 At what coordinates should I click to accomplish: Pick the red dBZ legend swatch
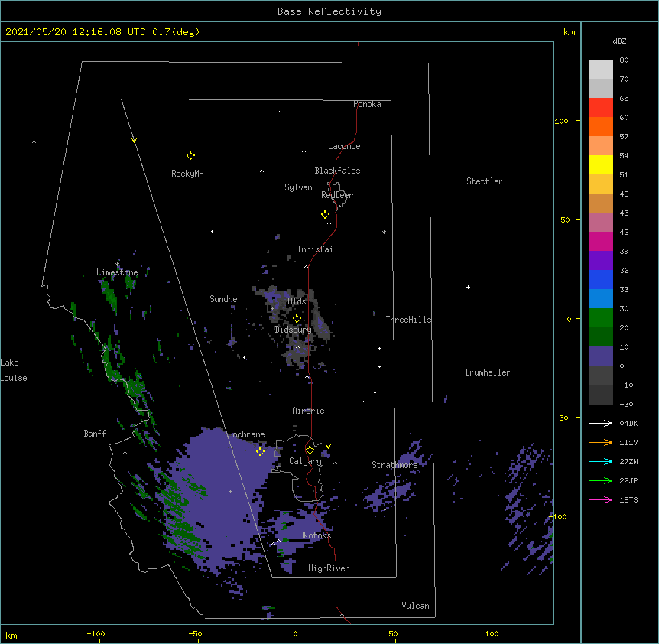tap(601, 108)
